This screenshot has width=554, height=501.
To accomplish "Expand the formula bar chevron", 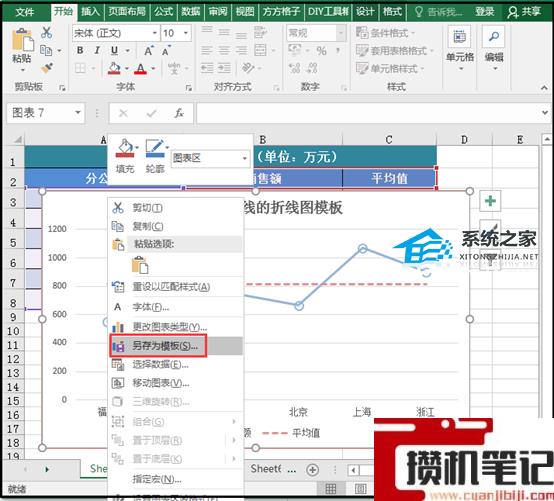I will (545, 113).
